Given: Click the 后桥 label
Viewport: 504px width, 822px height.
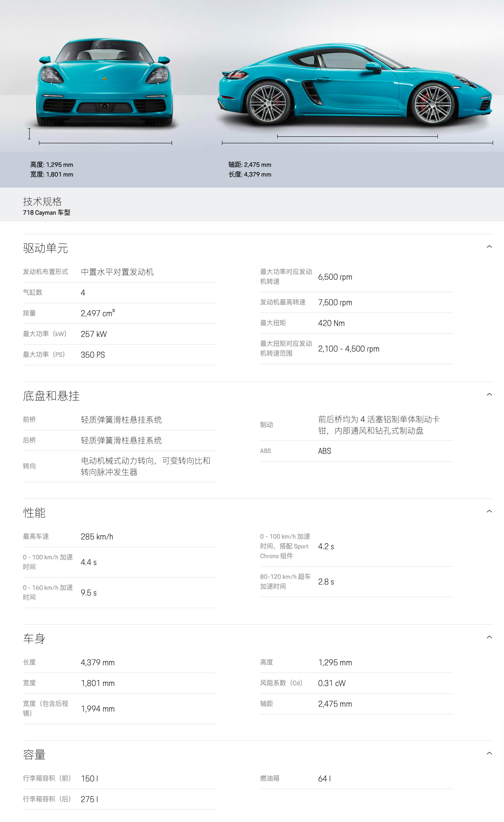Looking at the screenshot, I should (x=29, y=440).
